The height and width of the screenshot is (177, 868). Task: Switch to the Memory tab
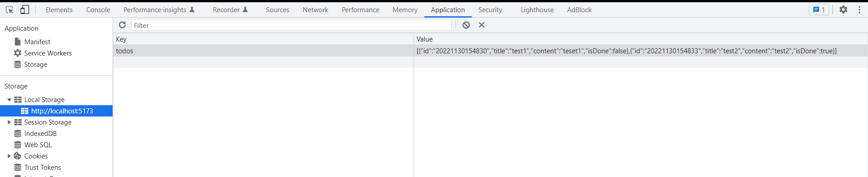point(405,10)
